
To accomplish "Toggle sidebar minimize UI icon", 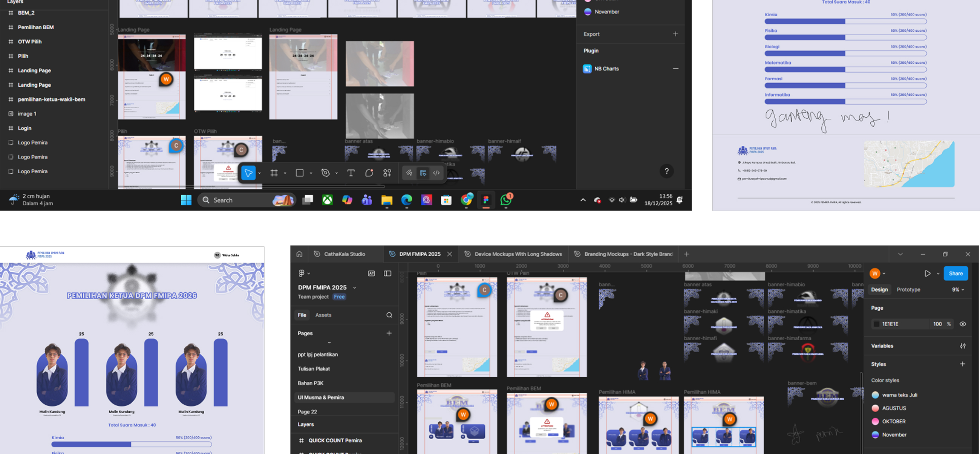I will point(387,274).
